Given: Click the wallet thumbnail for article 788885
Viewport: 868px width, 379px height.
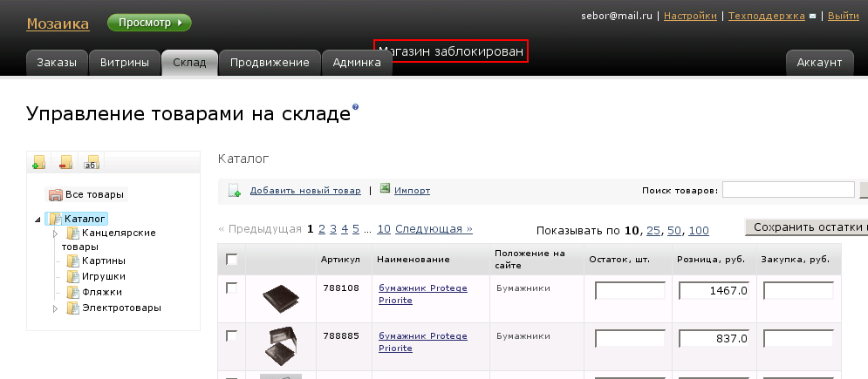Looking at the screenshot, I should click(x=282, y=345).
